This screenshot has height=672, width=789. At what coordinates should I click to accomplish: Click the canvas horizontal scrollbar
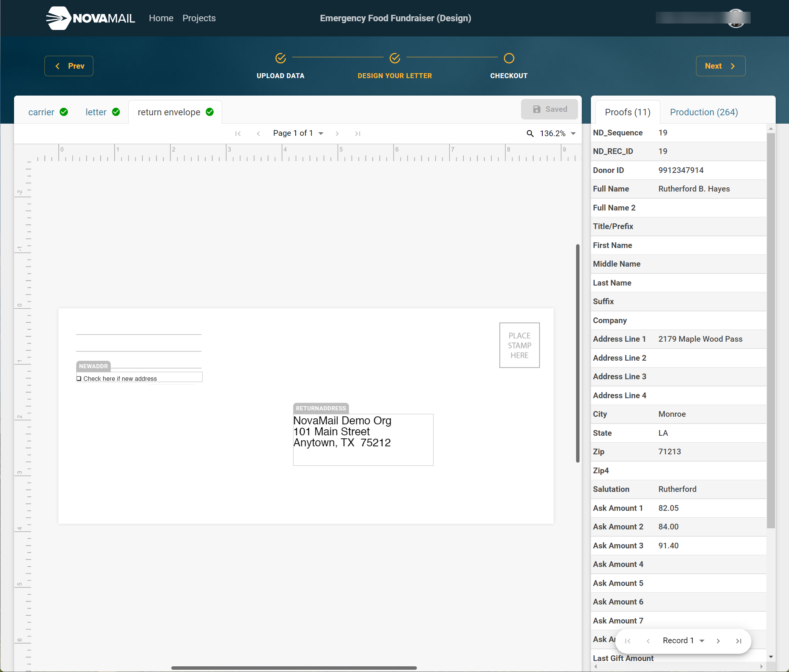(294, 668)
